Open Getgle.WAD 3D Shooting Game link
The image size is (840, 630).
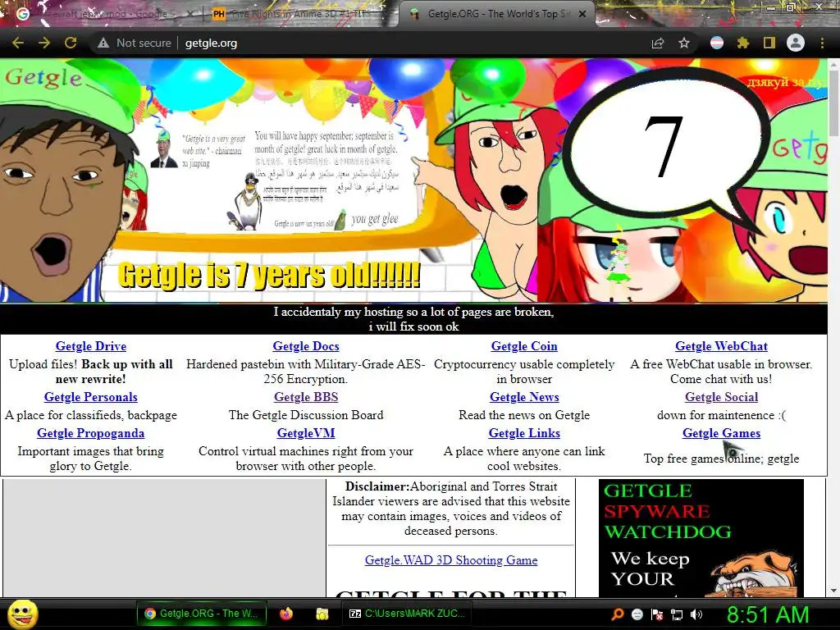tap(451, 560)
